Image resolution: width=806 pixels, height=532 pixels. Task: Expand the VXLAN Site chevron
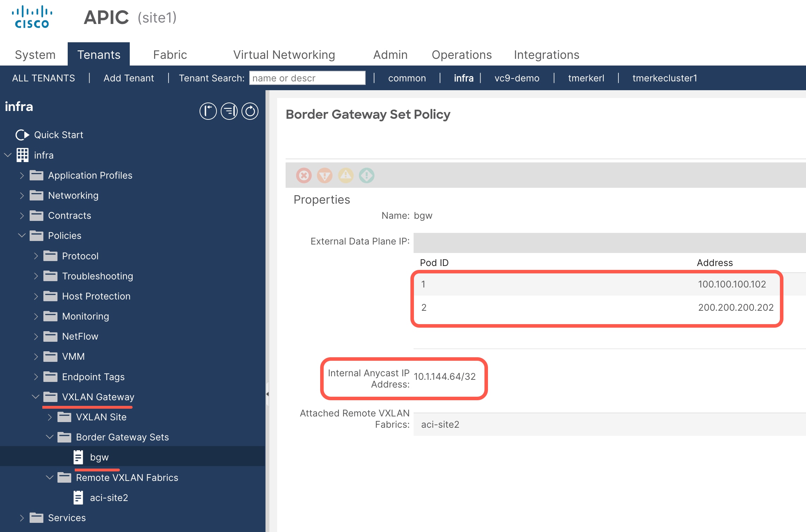(50, 417)
